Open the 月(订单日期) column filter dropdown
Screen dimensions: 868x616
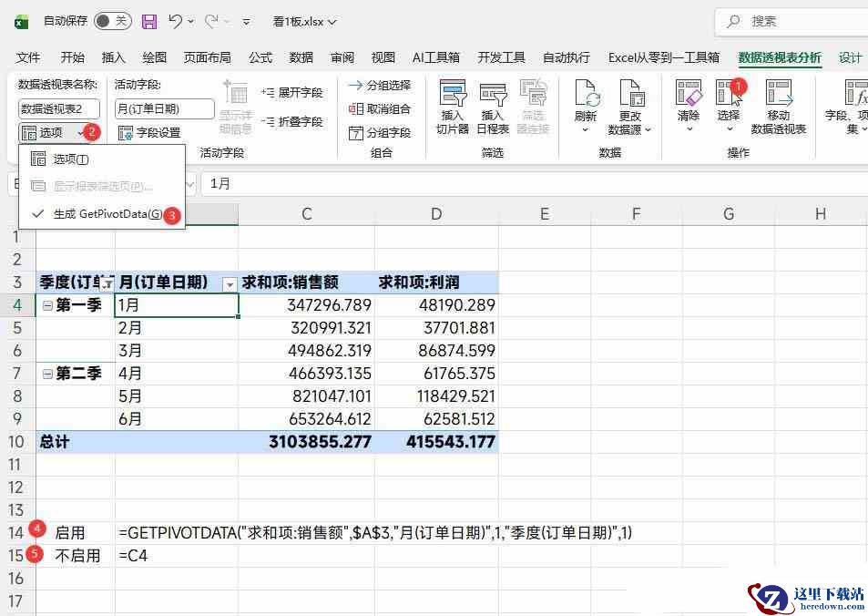click(229, 284)
